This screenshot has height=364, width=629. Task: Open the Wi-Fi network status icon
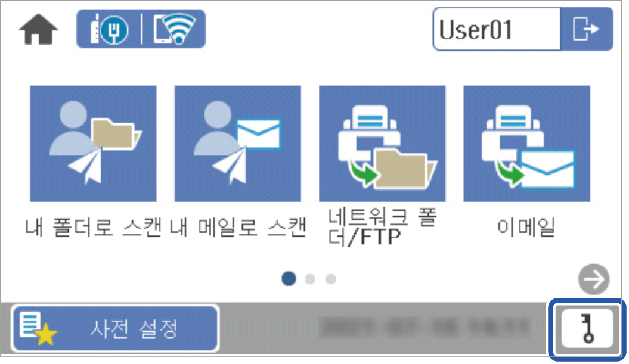[175, 29]
